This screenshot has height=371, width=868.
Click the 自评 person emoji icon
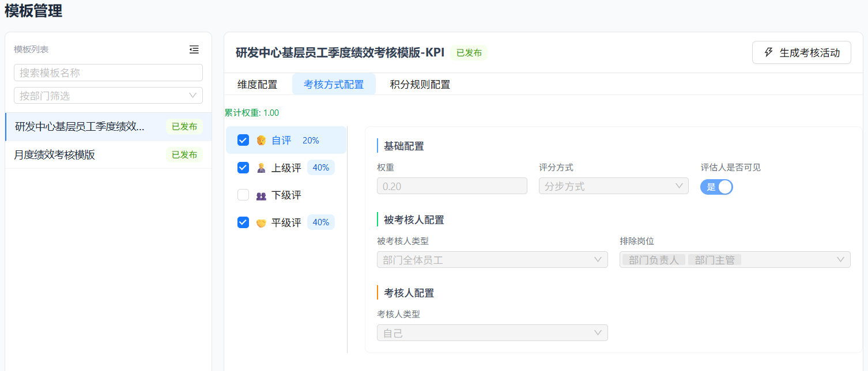pos(261,140)
